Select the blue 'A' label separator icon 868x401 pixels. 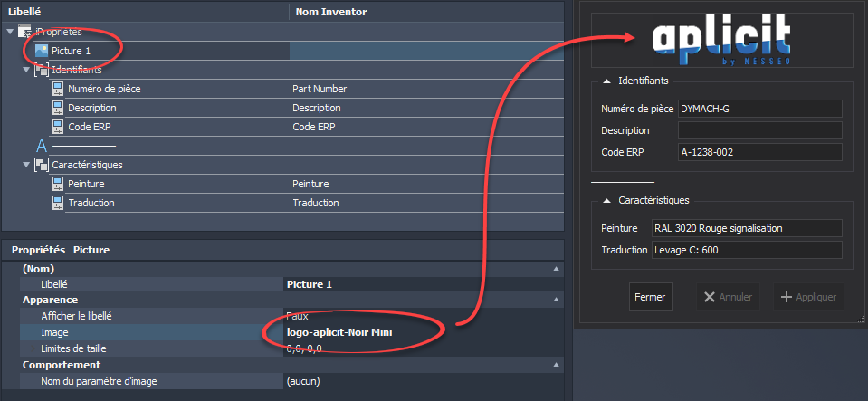(x=41, y=146)
